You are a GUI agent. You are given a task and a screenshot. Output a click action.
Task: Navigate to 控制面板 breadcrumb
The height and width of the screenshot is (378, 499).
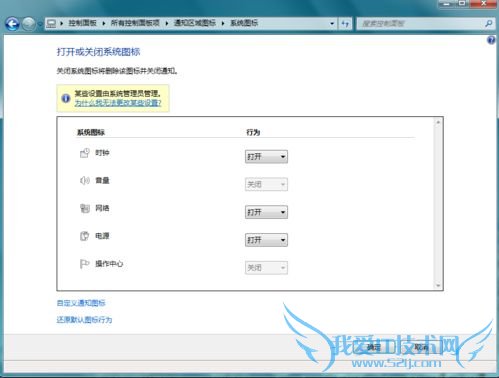click(82, 23)
